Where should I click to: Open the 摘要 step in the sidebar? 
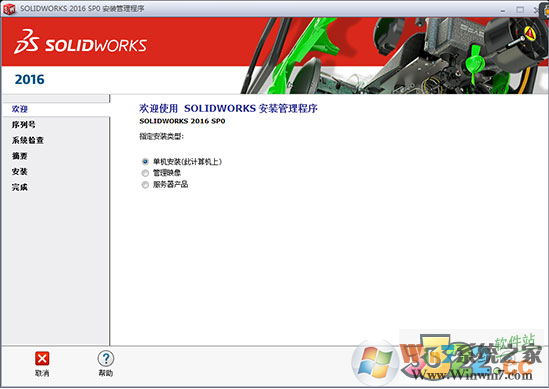click(x=20, y=156)
